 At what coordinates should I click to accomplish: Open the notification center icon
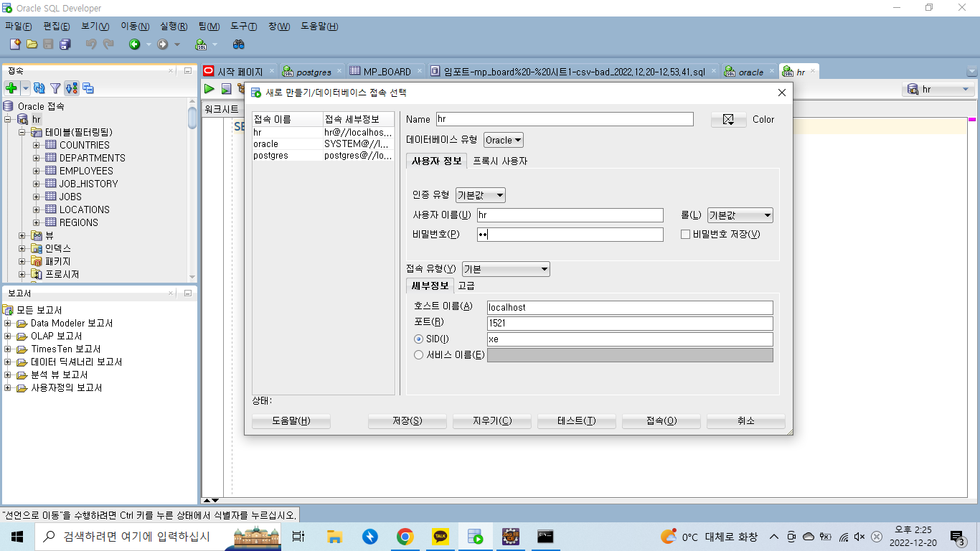click(x=957, y=537)
